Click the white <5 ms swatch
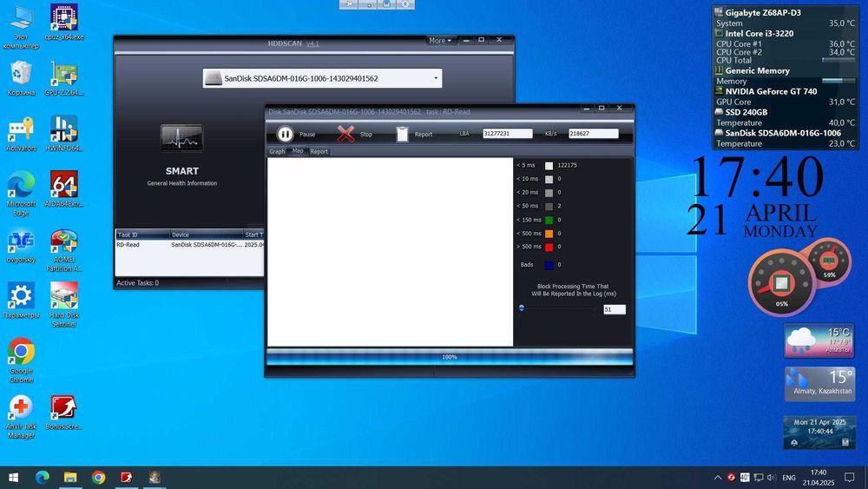 (549, 166)
